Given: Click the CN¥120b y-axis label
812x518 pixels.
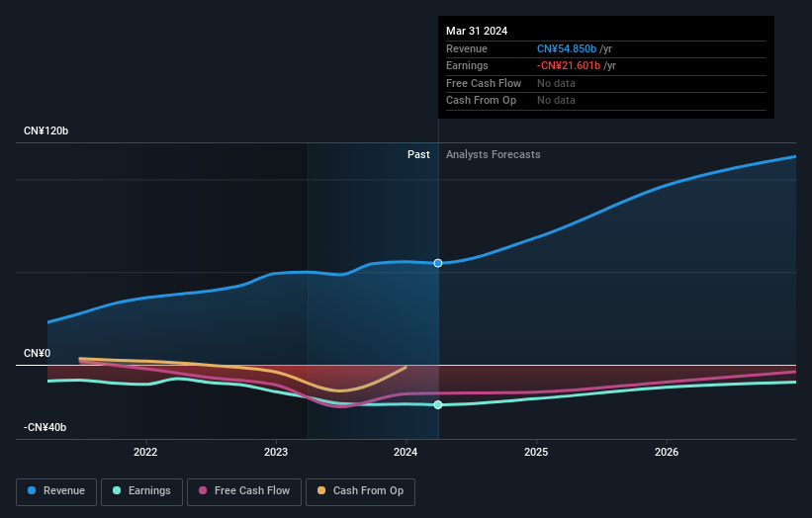Looking at the screenshot, I should tap(46, 130).
